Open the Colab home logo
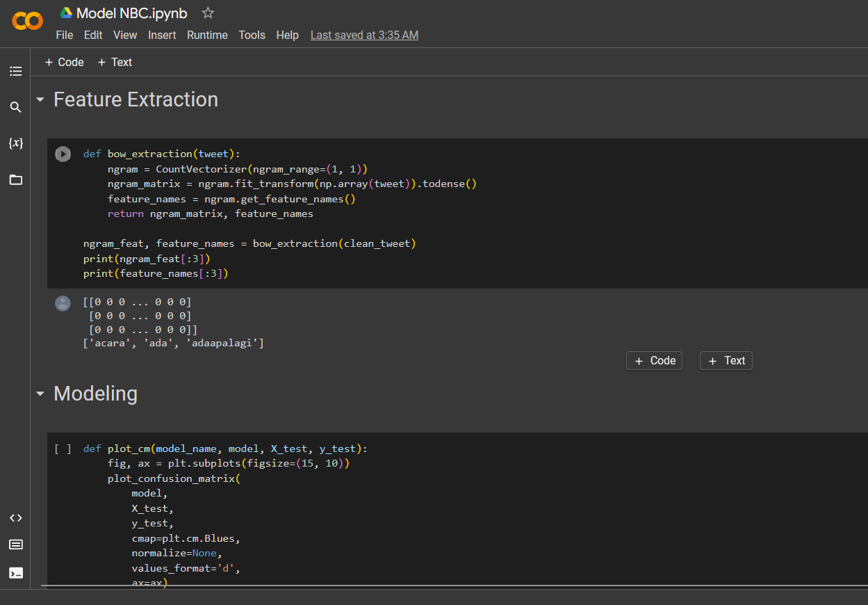Image resolution: width=868 pixels, height=605 pixels. (x=28, y=22)
